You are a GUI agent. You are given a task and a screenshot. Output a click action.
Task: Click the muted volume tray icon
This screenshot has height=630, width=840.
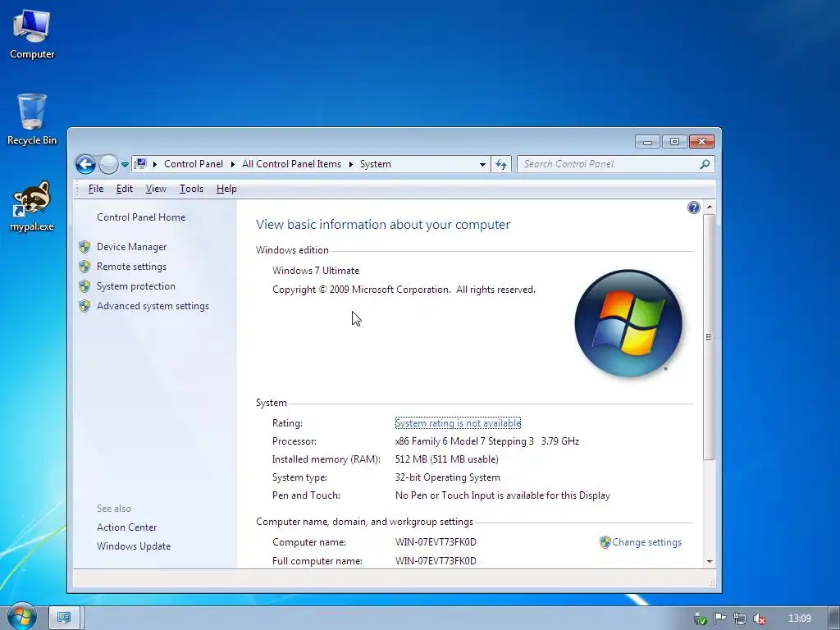tap(759, 619)
